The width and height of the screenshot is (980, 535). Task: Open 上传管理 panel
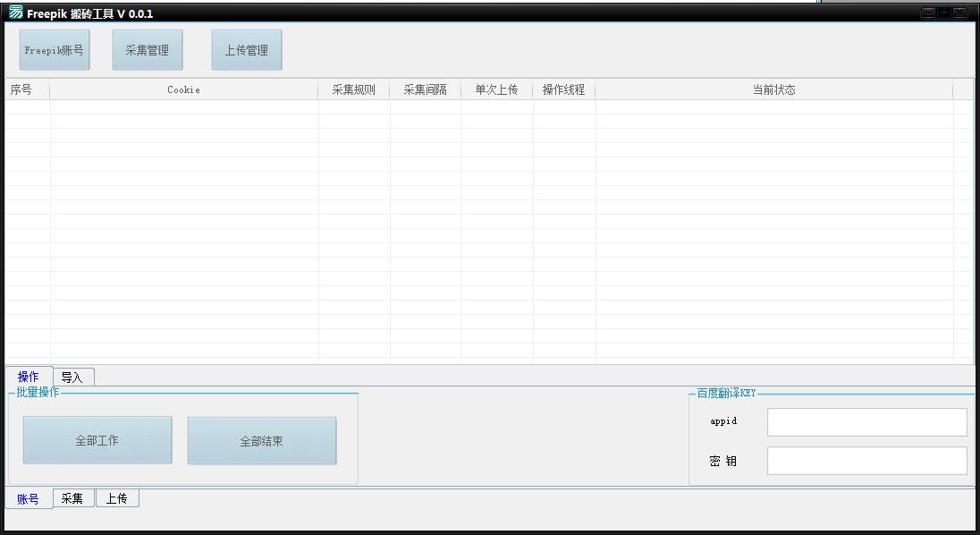pyautogui.click(x=247, y=50)
